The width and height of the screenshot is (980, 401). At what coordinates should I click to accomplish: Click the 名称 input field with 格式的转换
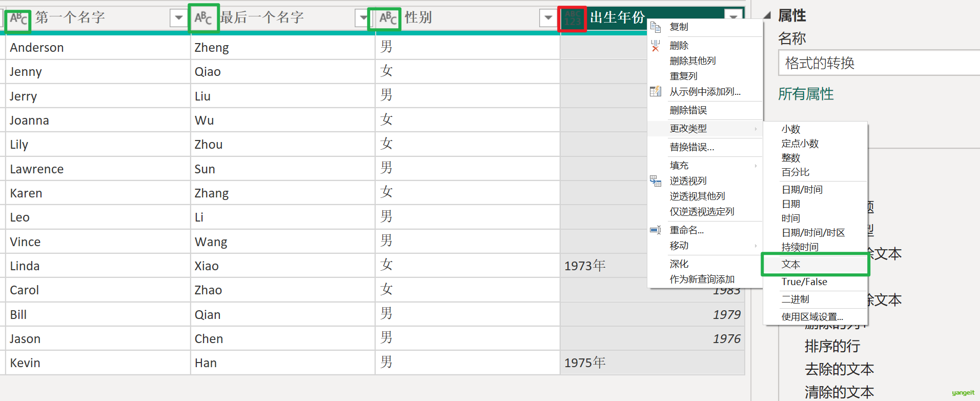pyautogui.click(x=879, y=63)
